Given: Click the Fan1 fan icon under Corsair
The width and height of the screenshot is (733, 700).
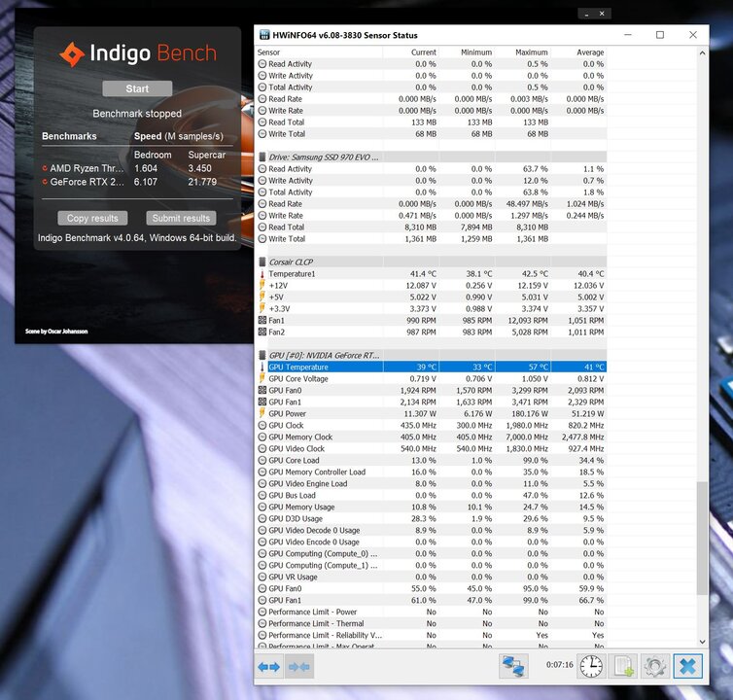Looking at the screenshot, I should (x=262, y=320).
